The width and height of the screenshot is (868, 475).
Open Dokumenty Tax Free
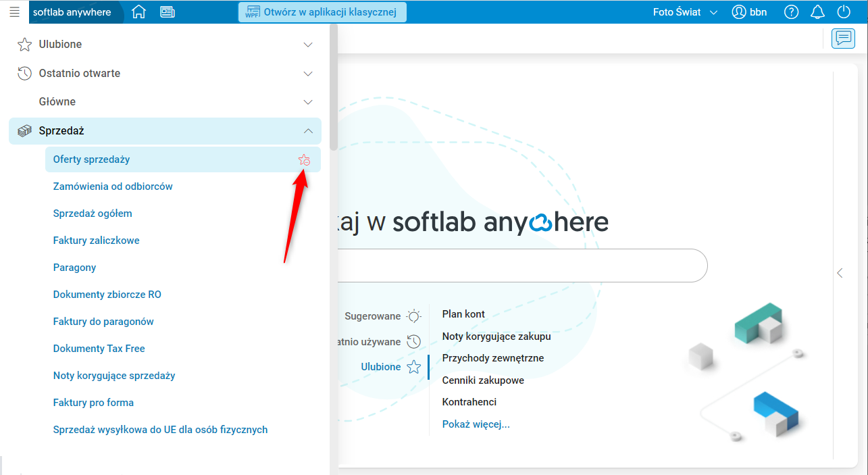point(99,349)
